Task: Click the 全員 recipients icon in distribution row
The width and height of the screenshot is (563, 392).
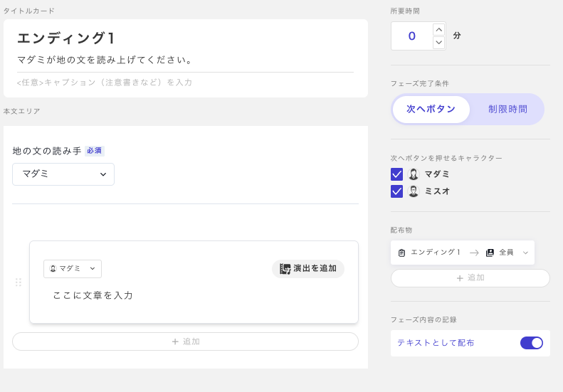Action: pyautogui.click(x=490, y=253)
